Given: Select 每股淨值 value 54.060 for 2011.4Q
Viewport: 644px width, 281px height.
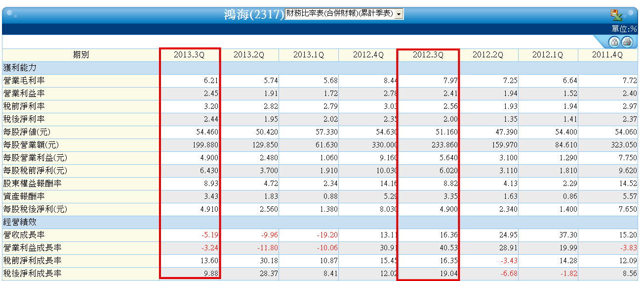Looking at the screenshot, I should click(x=626, y=132).
